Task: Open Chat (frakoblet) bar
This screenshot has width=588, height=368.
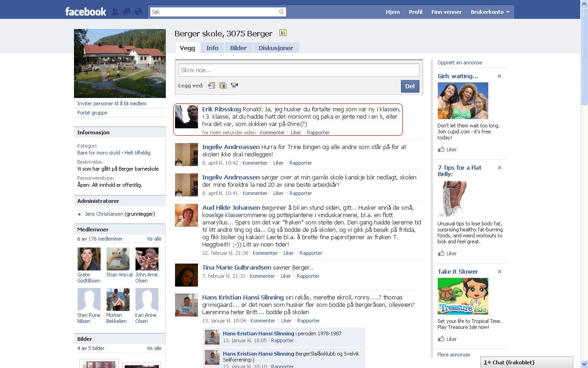Action: [x=527, y=362]
